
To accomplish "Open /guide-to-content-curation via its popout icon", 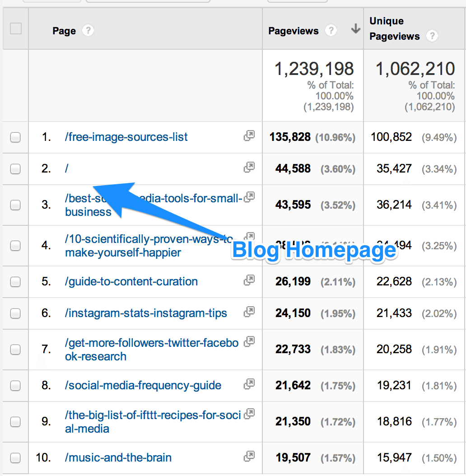I will (249, 280).
